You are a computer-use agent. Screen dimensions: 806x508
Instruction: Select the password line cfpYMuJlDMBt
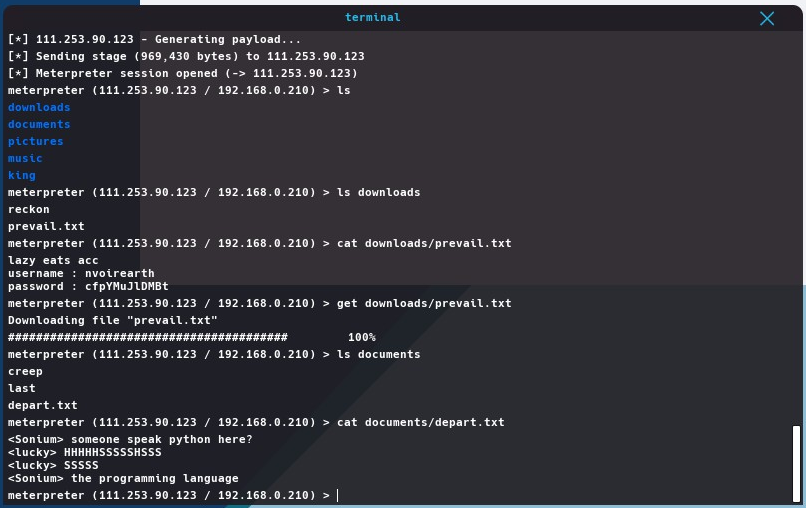tap(88, 286)
